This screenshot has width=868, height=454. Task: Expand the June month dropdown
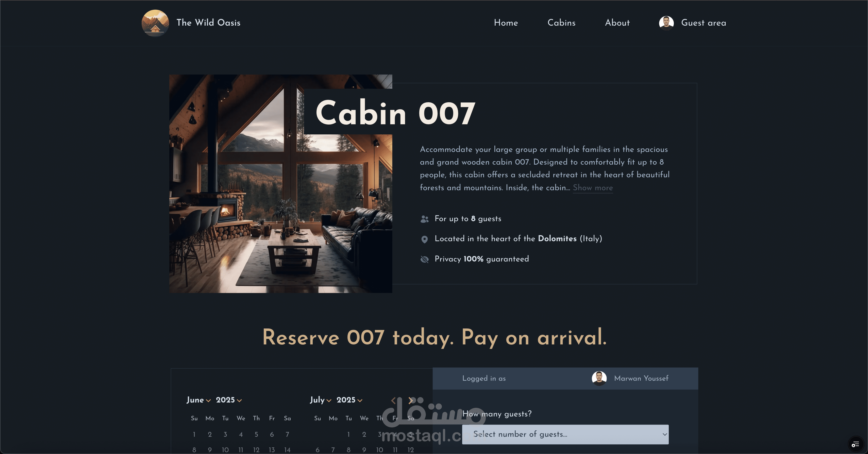tap(198, 400)
